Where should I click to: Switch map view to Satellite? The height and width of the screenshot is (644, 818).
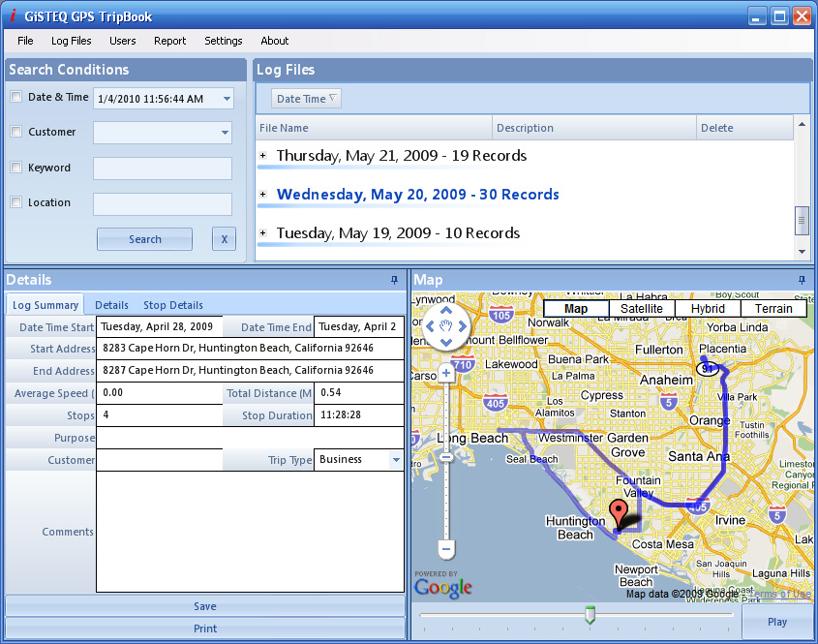(642, 308)
